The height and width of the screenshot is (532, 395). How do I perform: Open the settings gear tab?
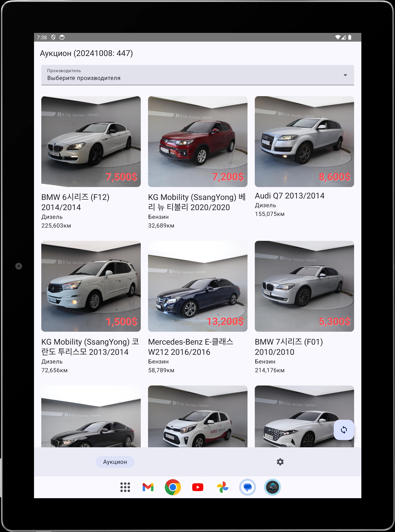click(280, 462)
